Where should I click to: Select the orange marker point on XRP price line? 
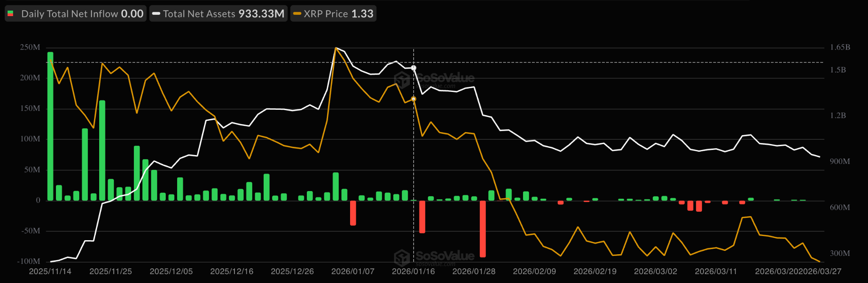click(414, 99)
